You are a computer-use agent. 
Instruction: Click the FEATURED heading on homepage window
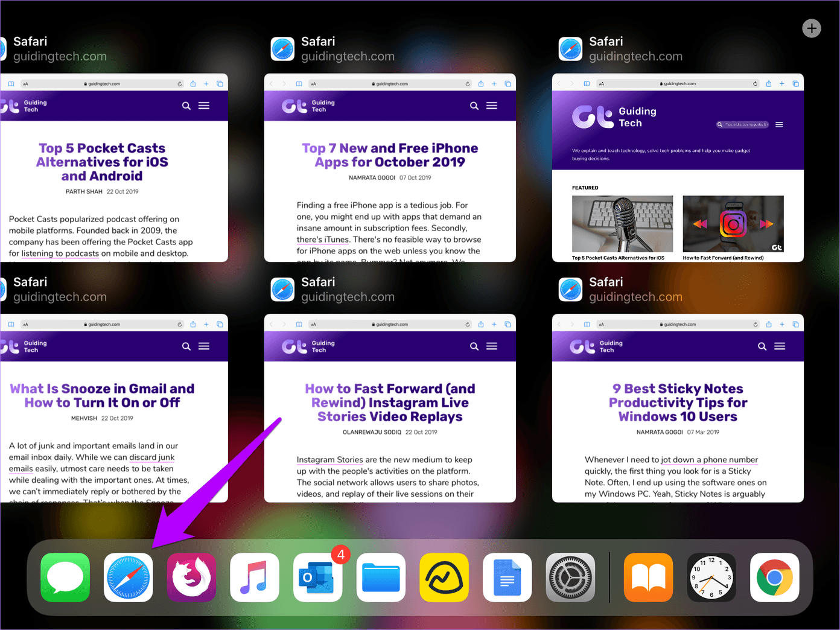click(585, 188)
